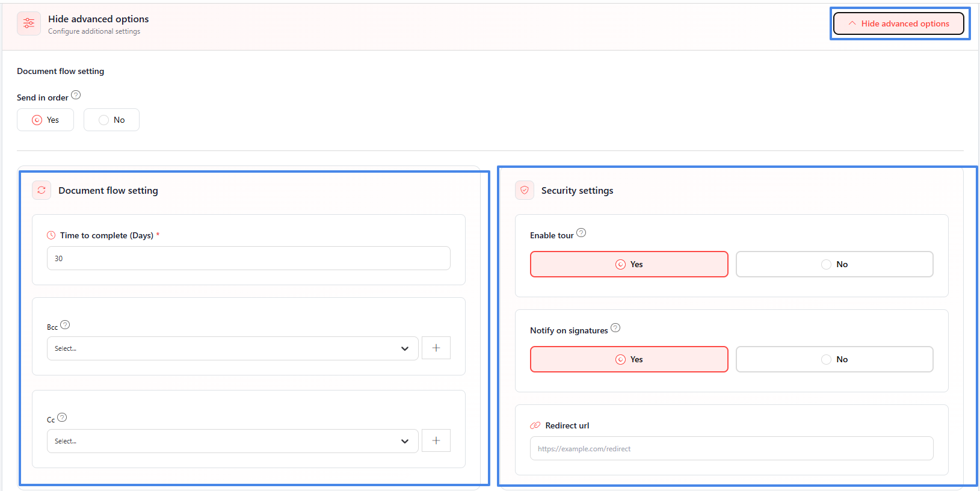Click the help icon next to Send in order
Image resolution: width=980 pixels, height=491 pixels.
pos(76,95)
